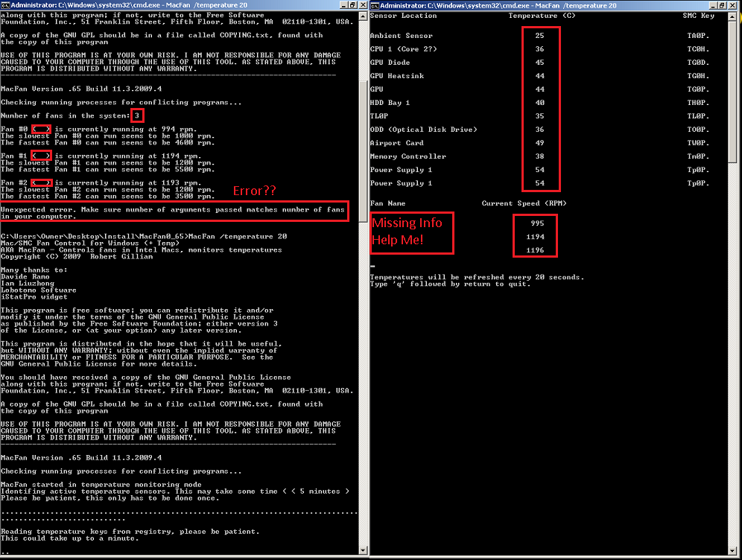Click the right window's scrollbar thumb
This screenshot has height=560, width=742.
[x=732, y=92]
